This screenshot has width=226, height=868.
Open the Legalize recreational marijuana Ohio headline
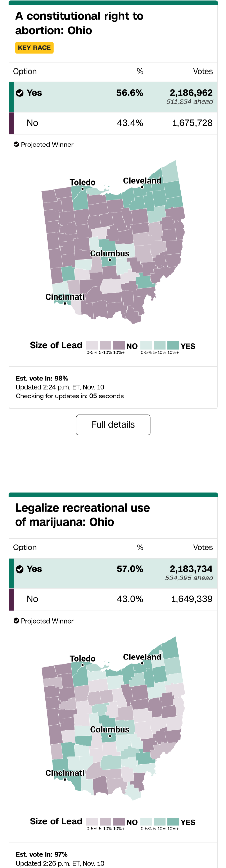pos(83,515)
